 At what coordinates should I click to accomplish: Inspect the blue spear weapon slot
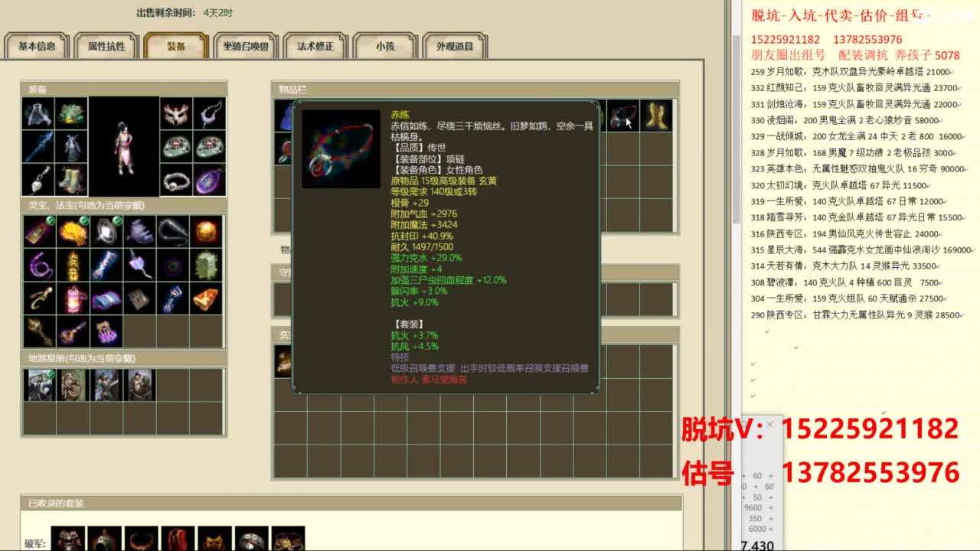pyautogui.click(x=38, y=146)
